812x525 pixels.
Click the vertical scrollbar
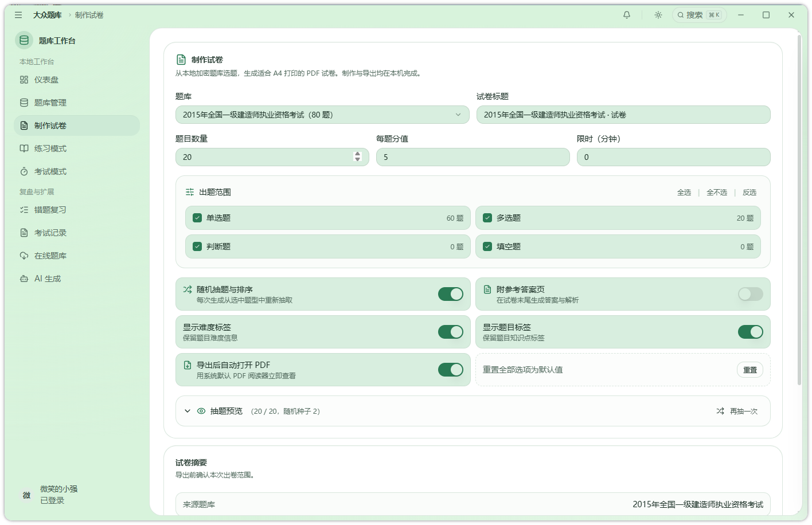click(x=799, y=210)
